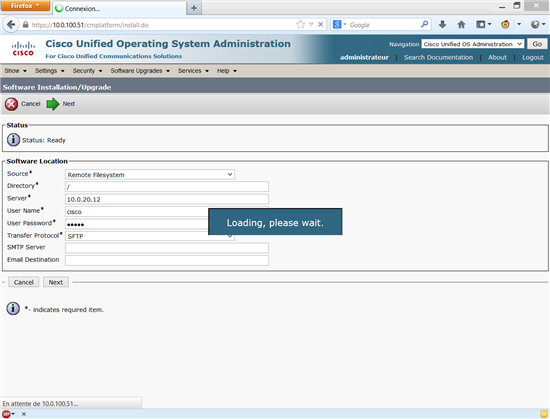Stop page loading with the X icon
This screenshot has width=550, height=419.
321,25
